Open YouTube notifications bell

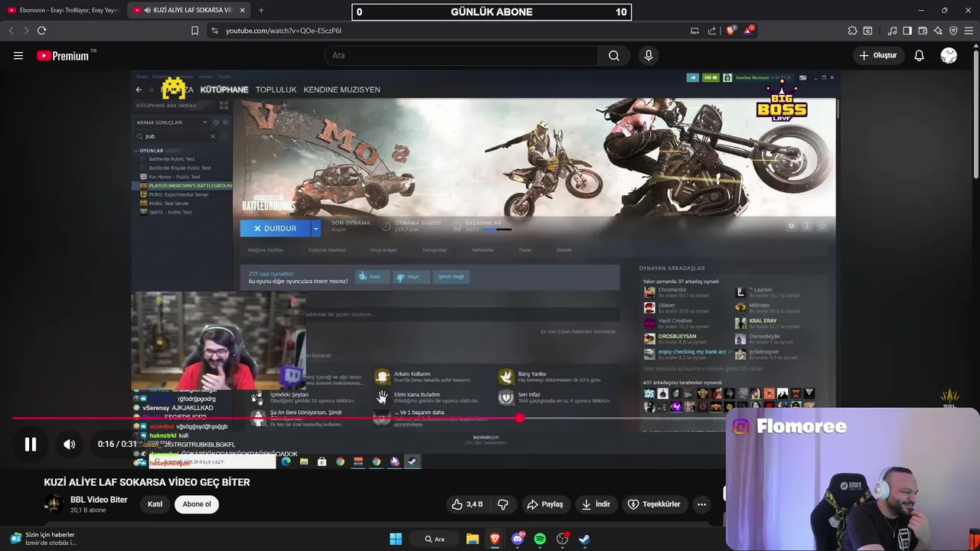(919, 55)
